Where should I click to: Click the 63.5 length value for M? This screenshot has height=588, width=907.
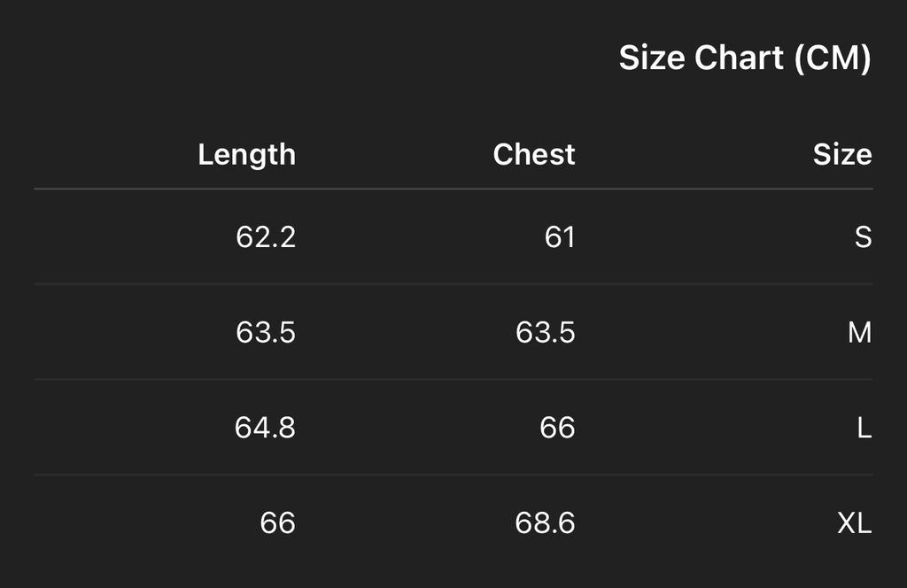point(266,333)
